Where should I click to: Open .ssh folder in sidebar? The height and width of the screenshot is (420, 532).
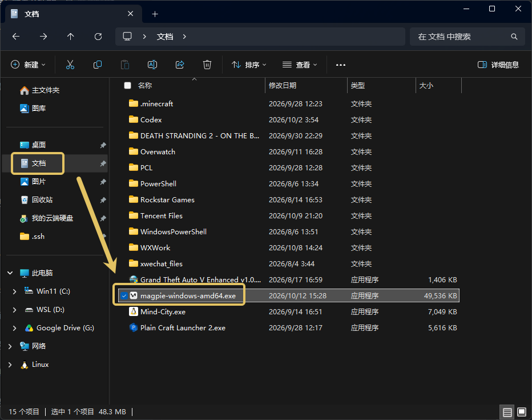pyautogui.click(x=32, y=237)
